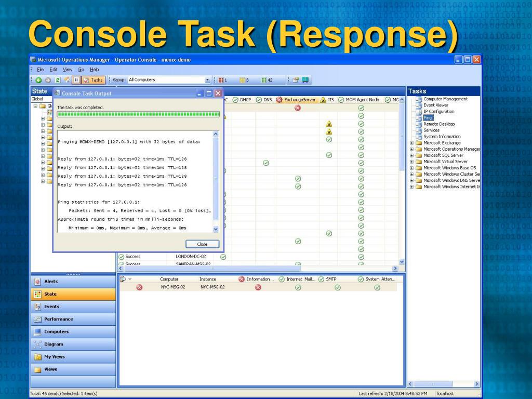This screenshot has width=532, height=399.
Task: Click the Information Store red error icon in details
Action: (x=258, y=287)
